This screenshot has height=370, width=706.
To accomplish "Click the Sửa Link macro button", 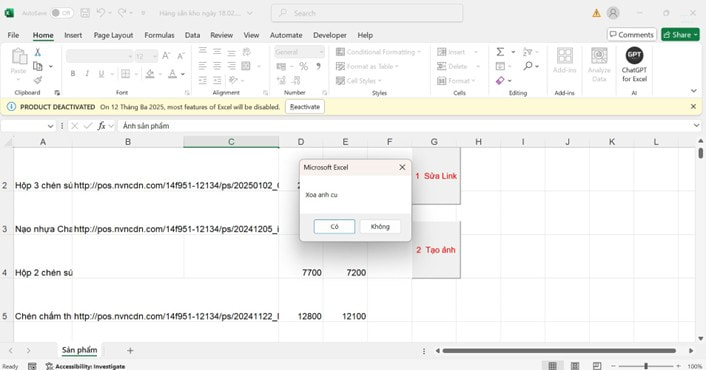I will click(436, 176).
